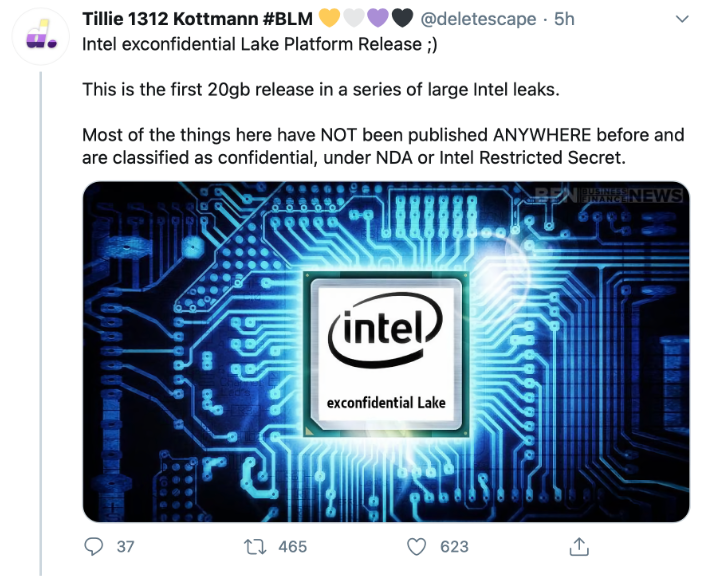Image resolution: width=708 pixels, height=576 pixels.
Task: Click the 5h timestamp link
Action: (x=564, y=19)
